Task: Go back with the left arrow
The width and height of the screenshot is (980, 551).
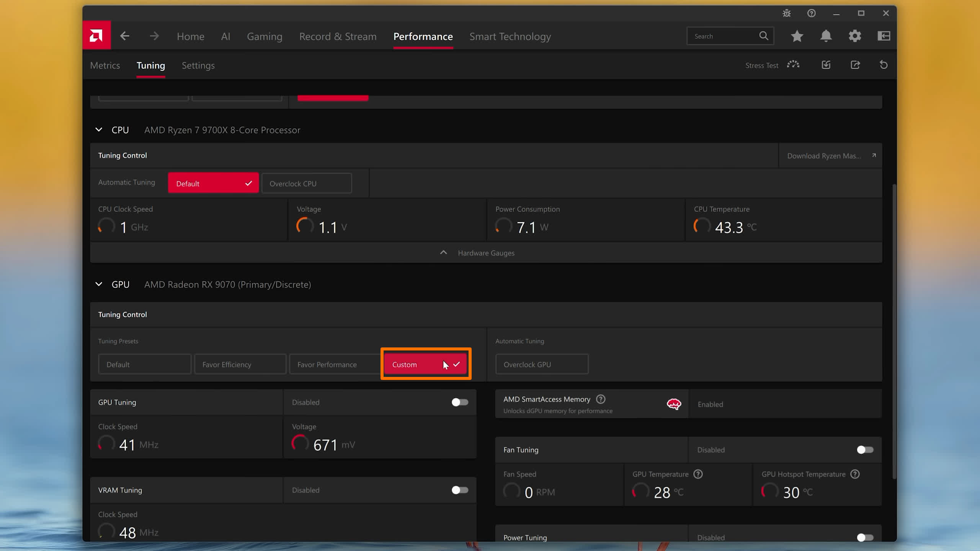Action: [124, 36]
